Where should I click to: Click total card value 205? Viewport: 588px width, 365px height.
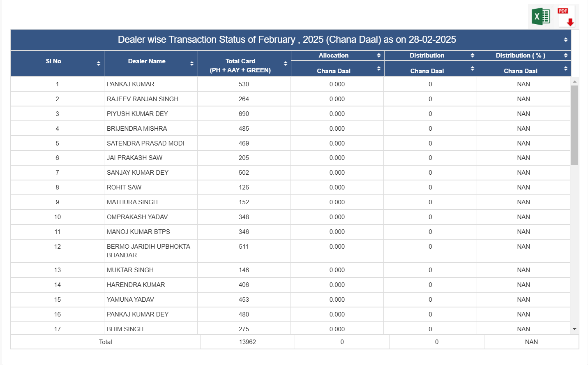(244, 158)
